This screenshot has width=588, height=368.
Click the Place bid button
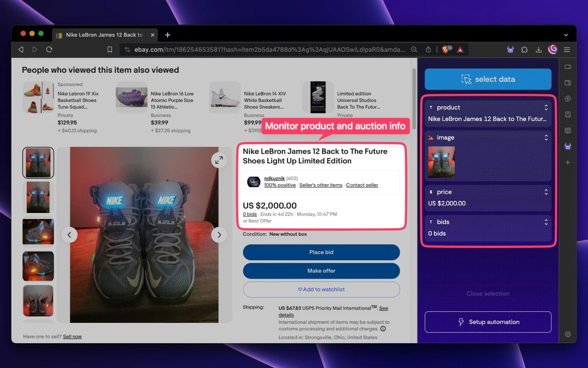tap(321, 252)
